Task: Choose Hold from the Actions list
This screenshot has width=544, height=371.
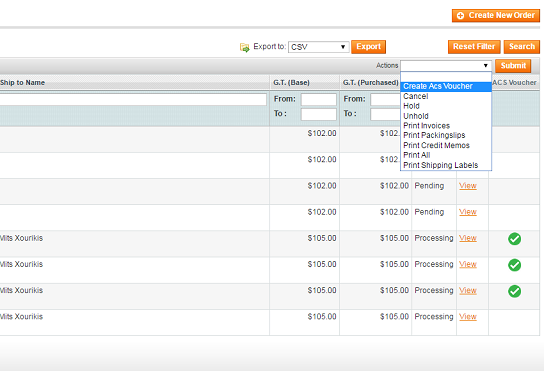Action: point(446,106)
